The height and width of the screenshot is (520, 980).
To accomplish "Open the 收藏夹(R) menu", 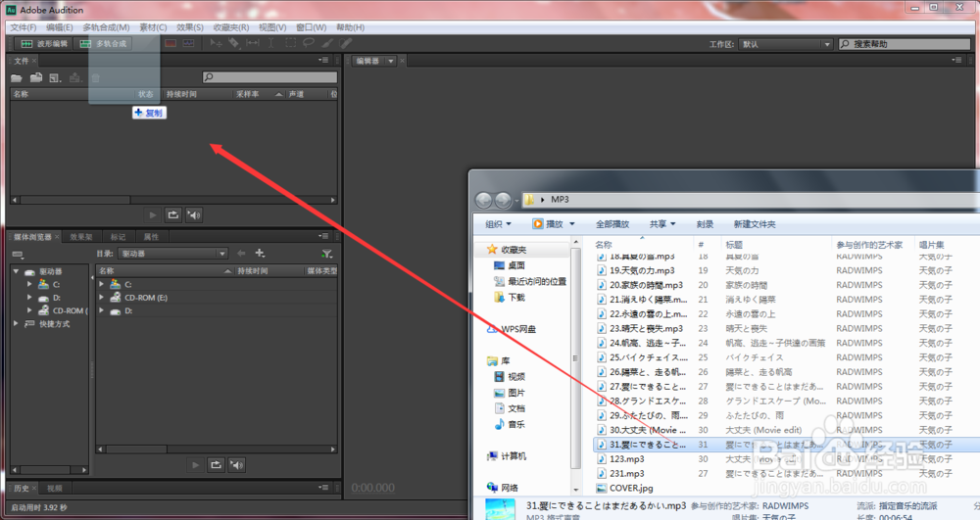I will coord(230,27).
